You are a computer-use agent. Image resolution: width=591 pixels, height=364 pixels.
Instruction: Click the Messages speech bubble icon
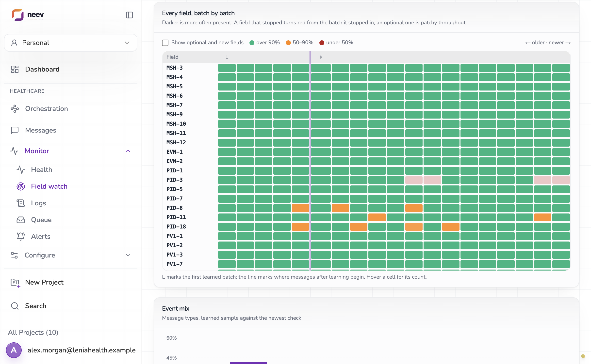(x=15, y=130)
